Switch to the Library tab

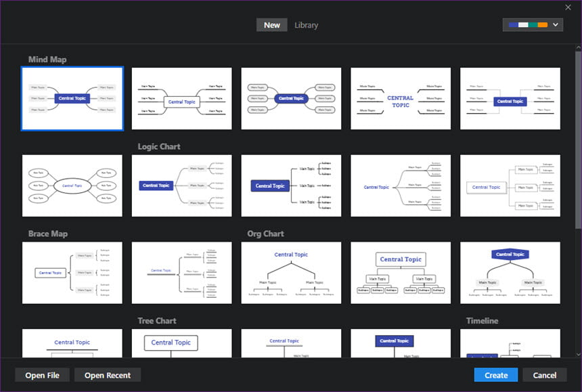point(306,25)
